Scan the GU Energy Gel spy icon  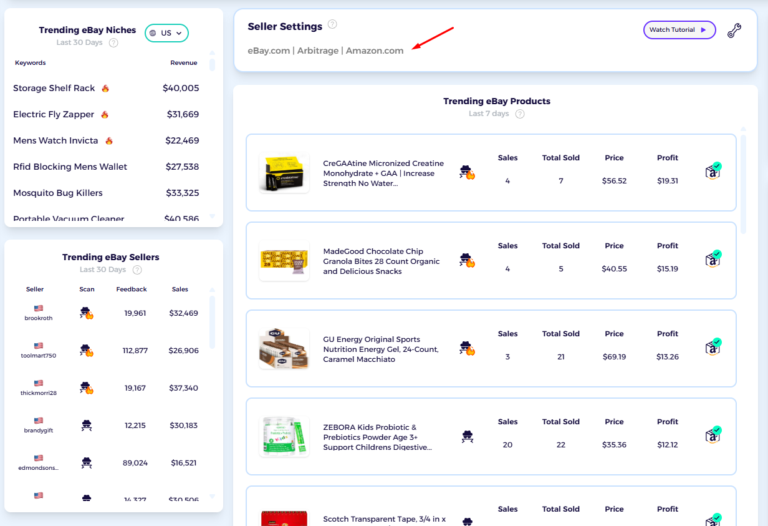click(467, 348)
